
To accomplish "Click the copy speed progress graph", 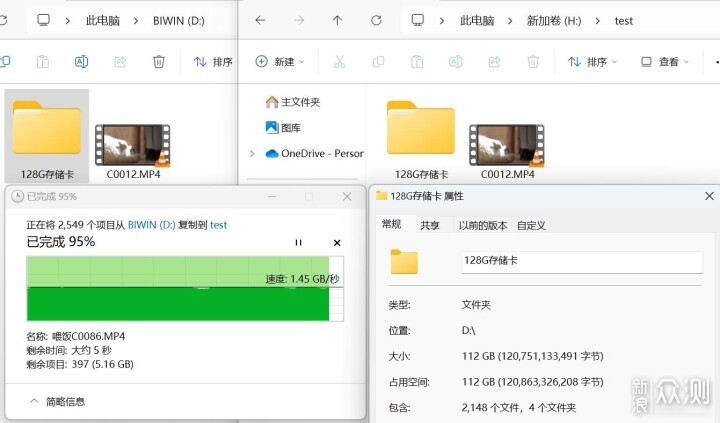I will pos(185,288).
